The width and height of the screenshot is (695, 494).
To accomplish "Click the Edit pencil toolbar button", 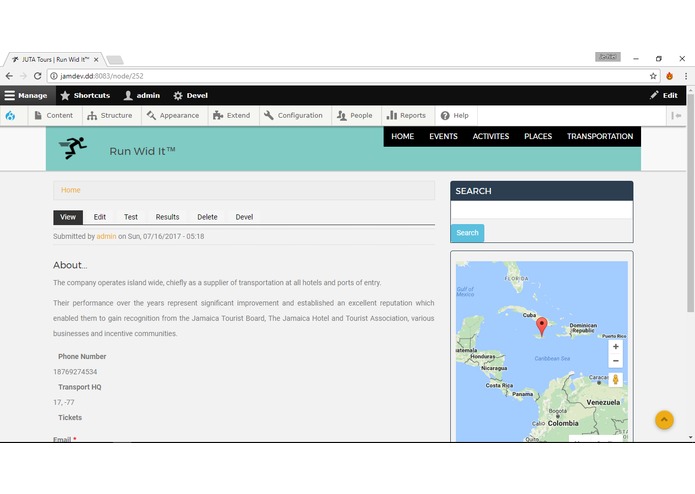I will (x=664, y=95).
